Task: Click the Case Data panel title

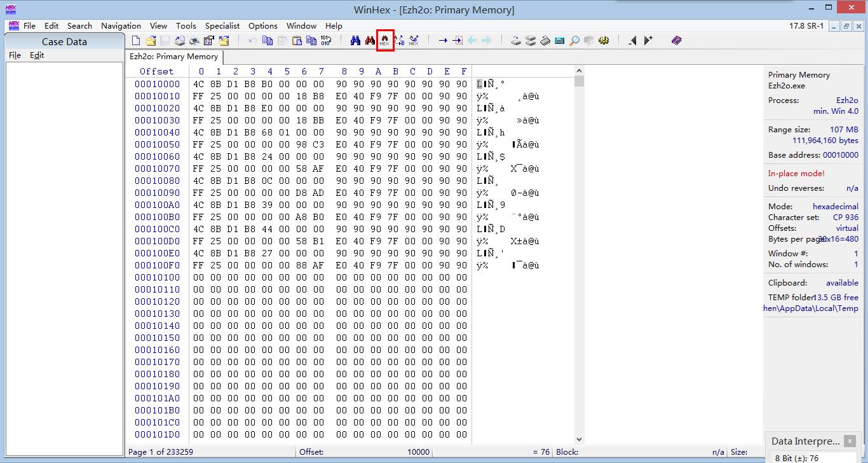Action: 64,42
